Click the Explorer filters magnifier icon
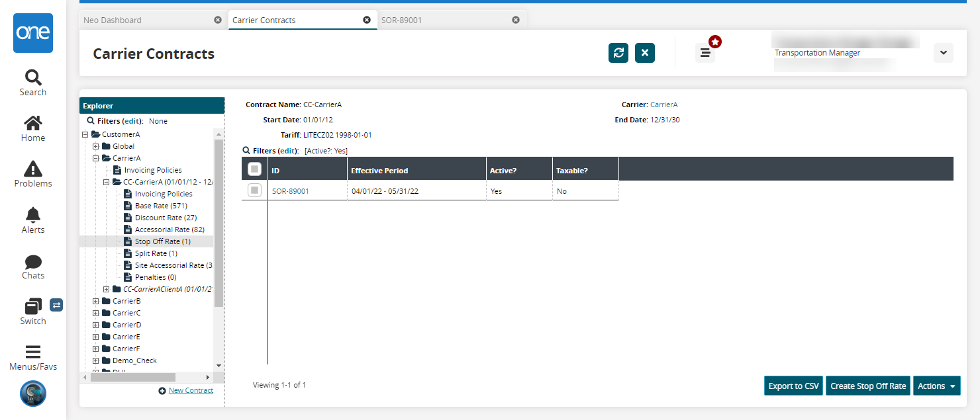Screen dimensions: 980x420 click(91, 121)
